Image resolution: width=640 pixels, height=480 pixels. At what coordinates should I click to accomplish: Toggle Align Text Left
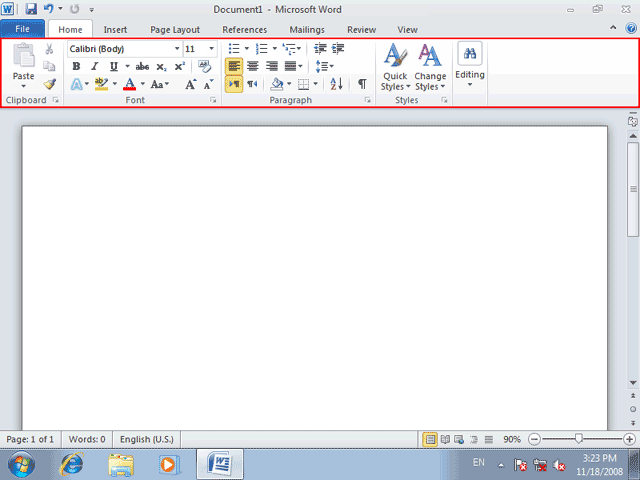click(x=234, y=66)
